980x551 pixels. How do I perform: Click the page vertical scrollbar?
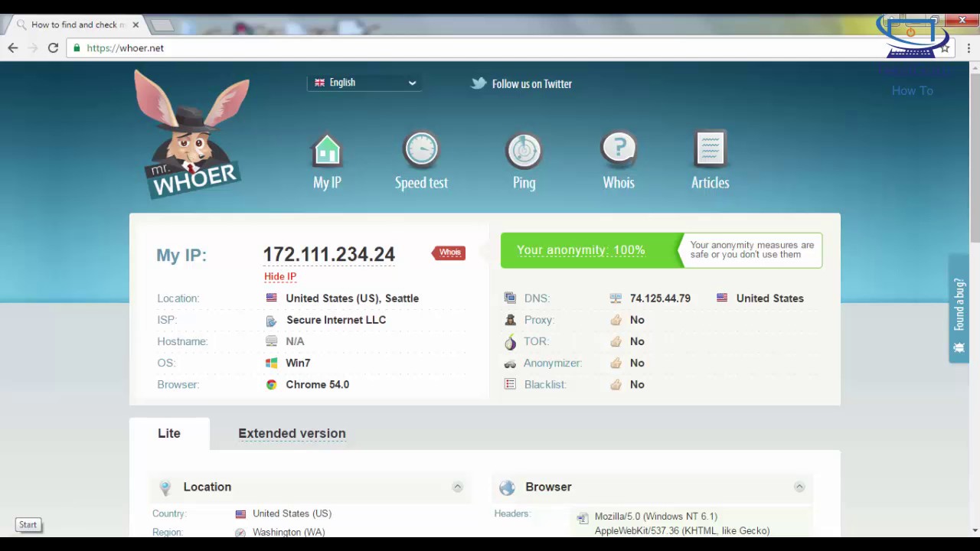click(975, 157)
